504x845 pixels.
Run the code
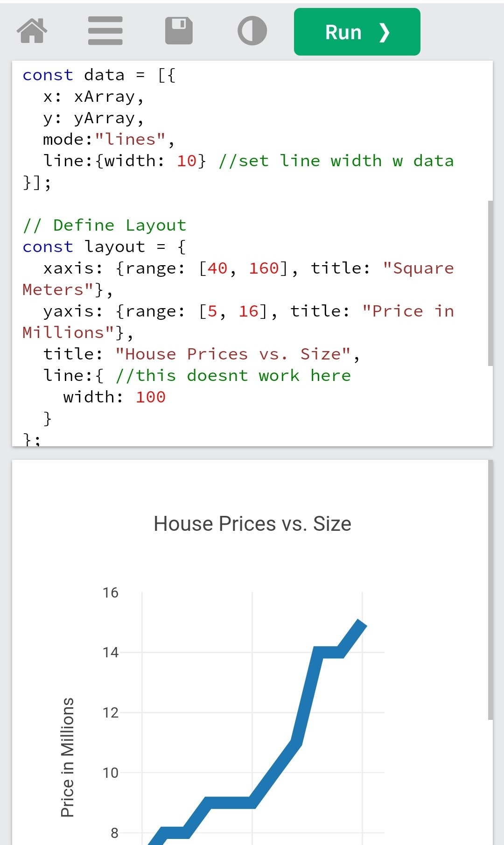[x=357, y=32]
